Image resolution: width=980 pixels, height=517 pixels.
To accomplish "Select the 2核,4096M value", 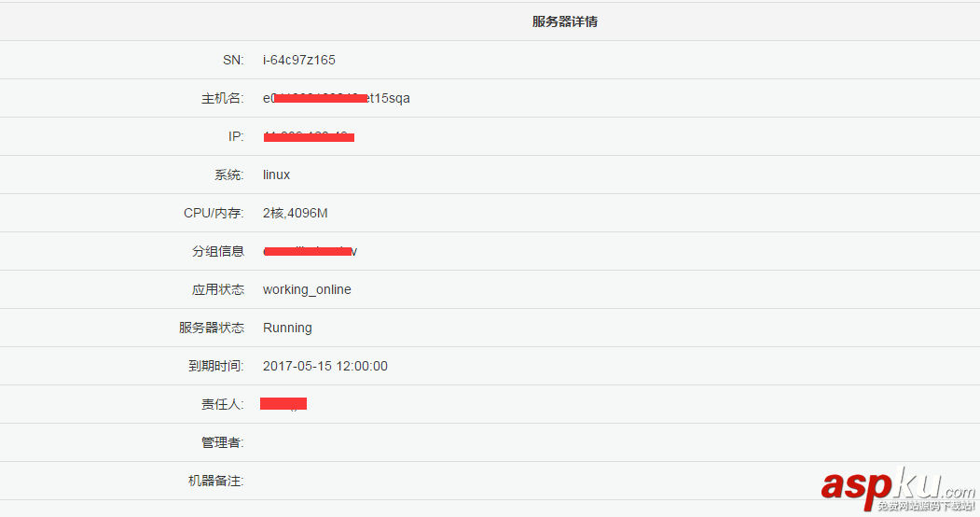I will 295,213.
